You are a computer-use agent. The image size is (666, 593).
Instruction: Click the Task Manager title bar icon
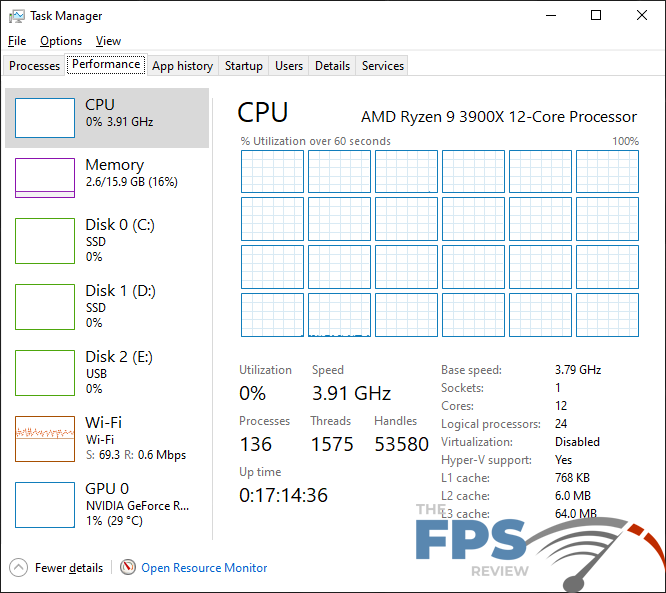coord(17,16)
